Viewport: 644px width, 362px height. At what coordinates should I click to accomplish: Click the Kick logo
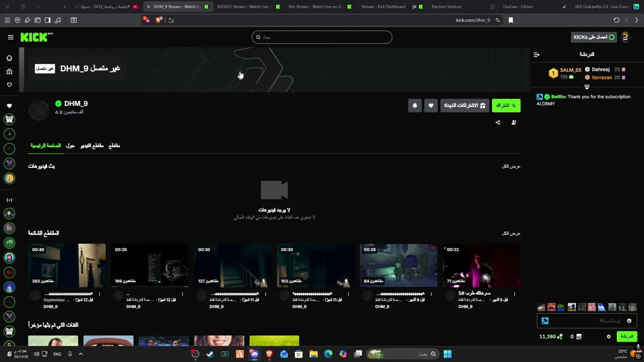(x=37, y=37)
